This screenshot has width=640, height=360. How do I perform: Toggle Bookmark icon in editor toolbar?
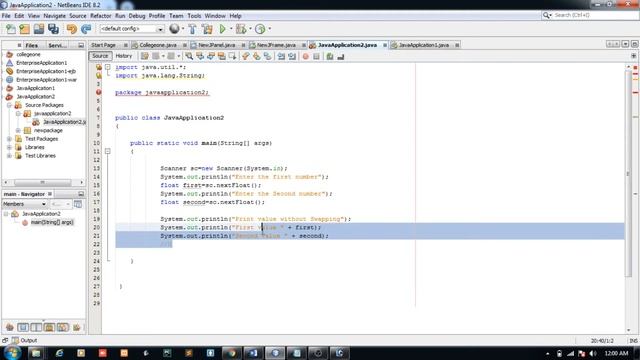tap(267, 56)
